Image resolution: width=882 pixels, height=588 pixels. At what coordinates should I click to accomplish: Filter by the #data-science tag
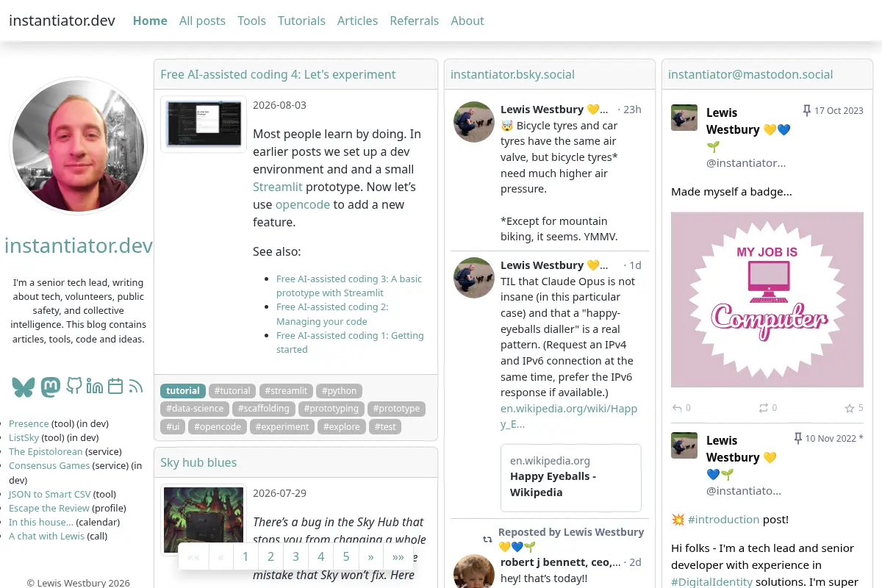(195, 409)
